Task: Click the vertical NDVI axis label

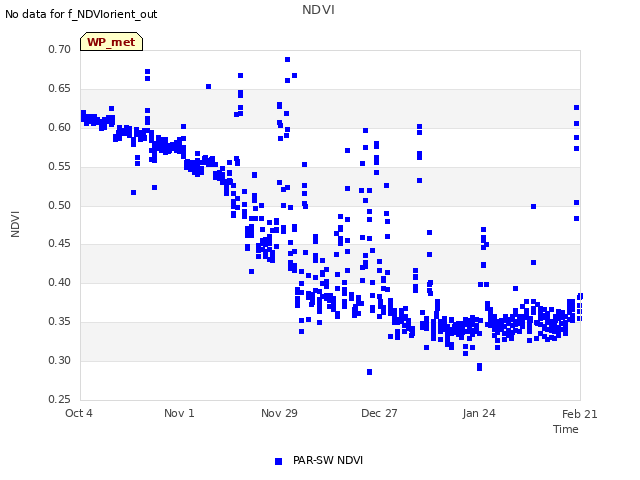Action: (x=15, y=224)
